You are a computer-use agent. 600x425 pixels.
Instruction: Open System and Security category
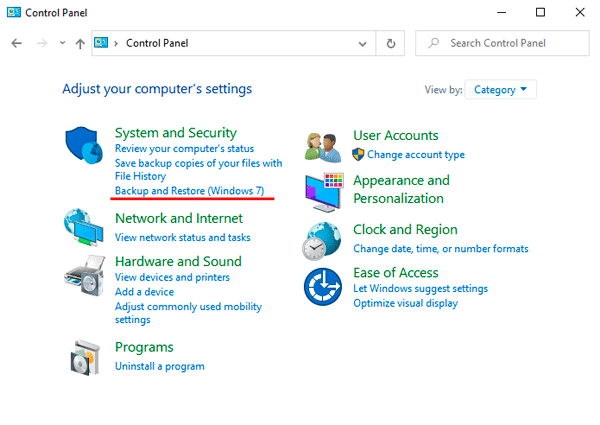(176, 133)
